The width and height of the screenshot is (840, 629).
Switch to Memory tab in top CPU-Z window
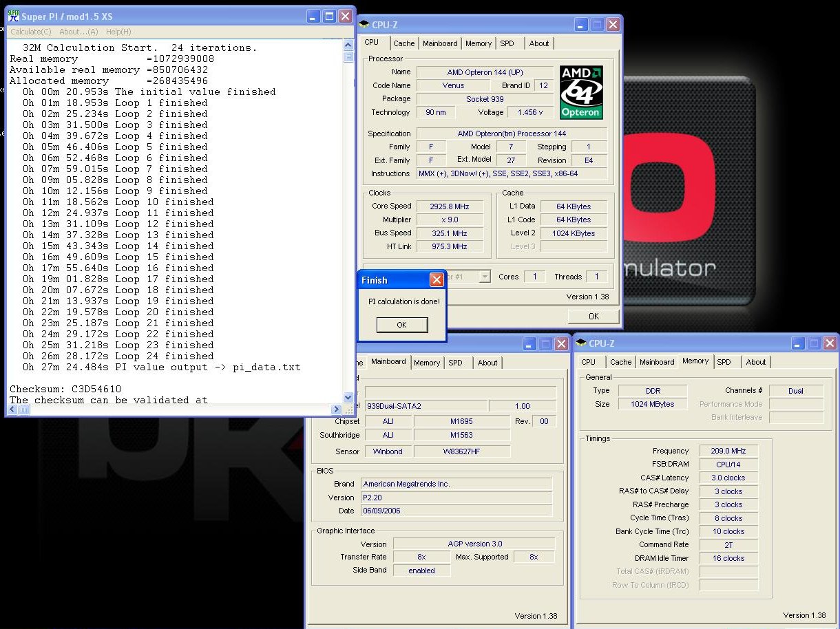[x=479, y=43]
